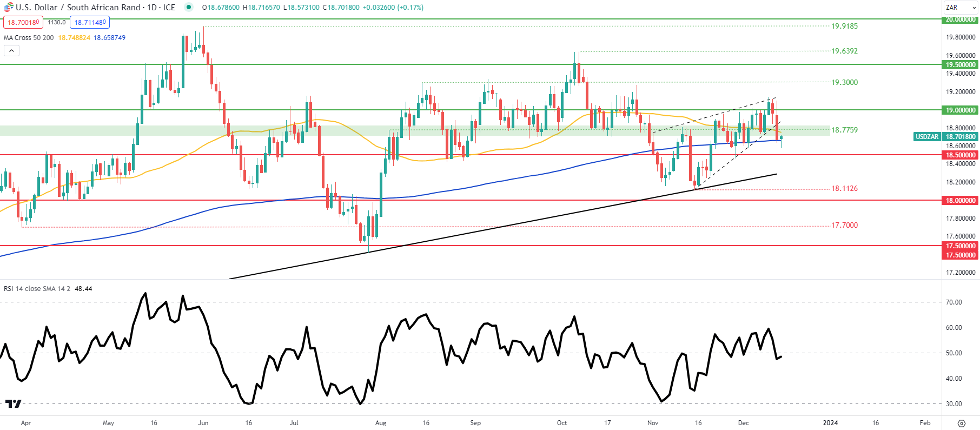The image size is (980, 430).
Task: Collapse the indicator legend with the arrow button
Action: [11, 50]
